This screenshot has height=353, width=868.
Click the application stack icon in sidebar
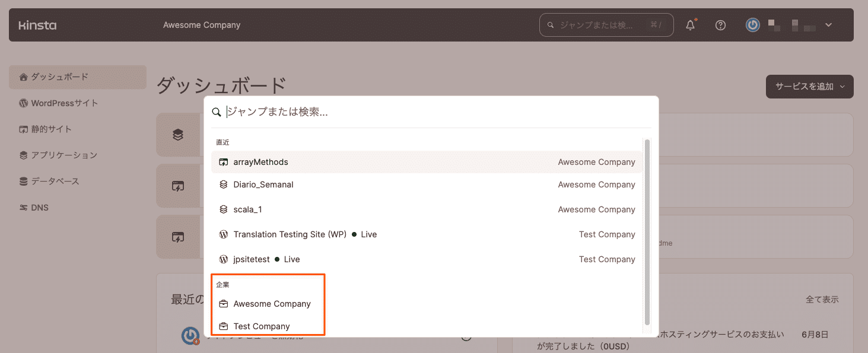click(x=23, y=155)
